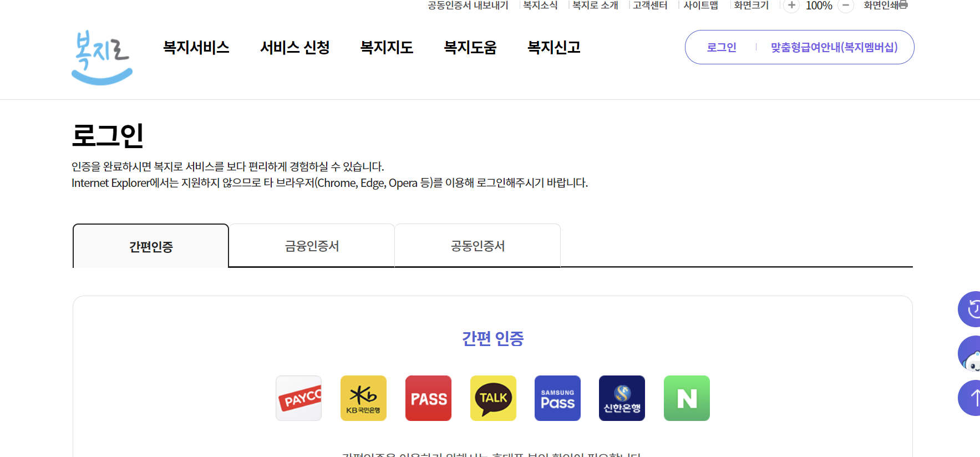Open 복지지도 menu
This screenshot has height=457, width=980.
pos(387,47)
